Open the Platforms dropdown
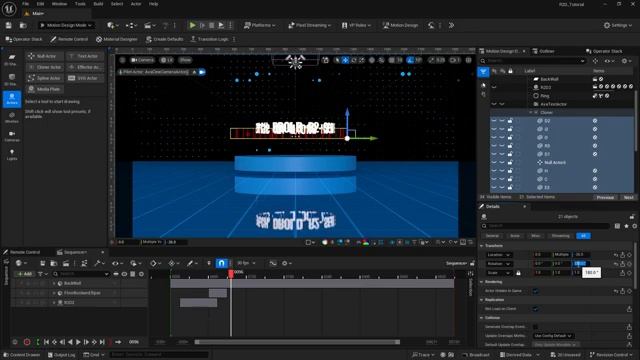 pyautogui.click(x=260, y=25)
